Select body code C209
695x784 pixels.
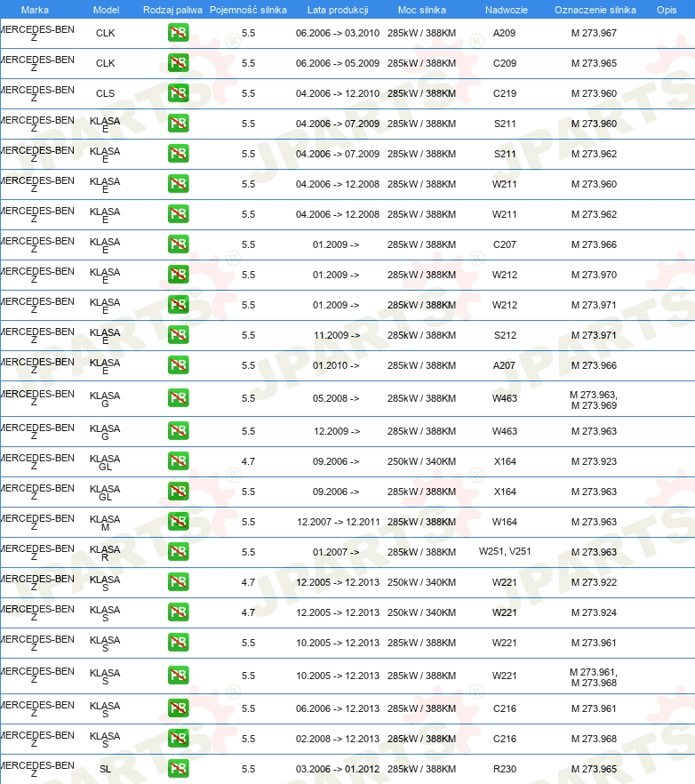(x=505, y=63)
